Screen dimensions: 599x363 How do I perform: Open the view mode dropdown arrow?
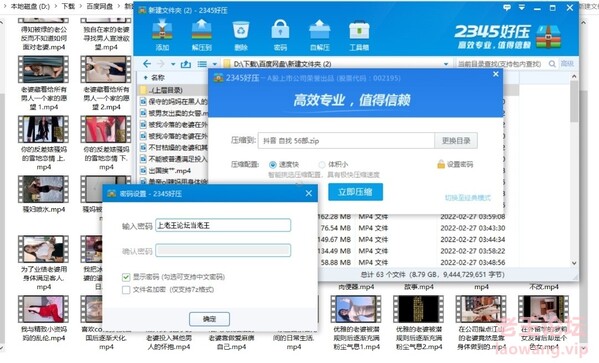[215, 64]
